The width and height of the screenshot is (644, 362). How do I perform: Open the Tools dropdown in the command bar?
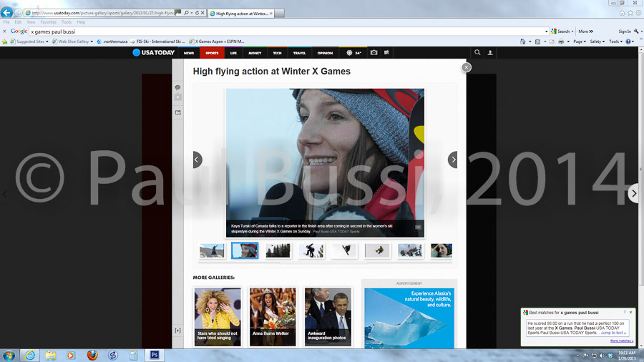[615, 41]
